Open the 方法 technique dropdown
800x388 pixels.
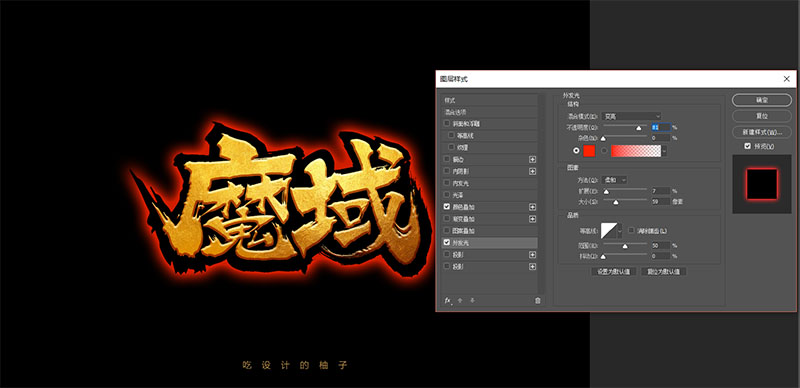[614, 180]
